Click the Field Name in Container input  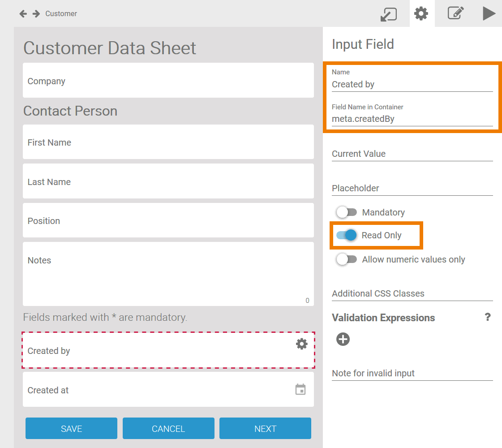[412, 119]
